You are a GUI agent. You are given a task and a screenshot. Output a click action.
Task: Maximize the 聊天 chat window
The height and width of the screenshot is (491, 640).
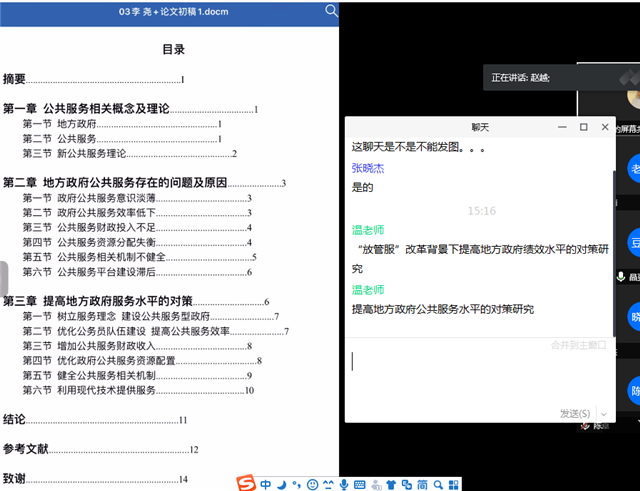pyautogui.click(x=584, y=127)
